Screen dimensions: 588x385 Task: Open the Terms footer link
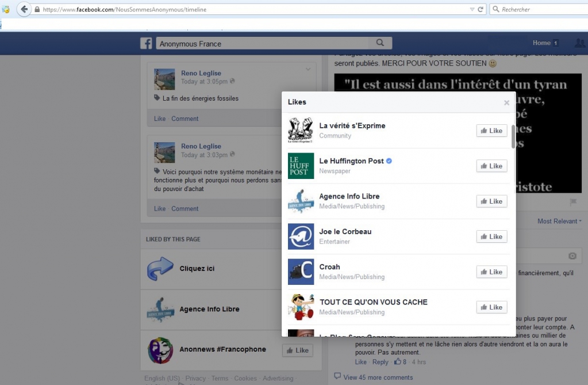pos(220,378)
